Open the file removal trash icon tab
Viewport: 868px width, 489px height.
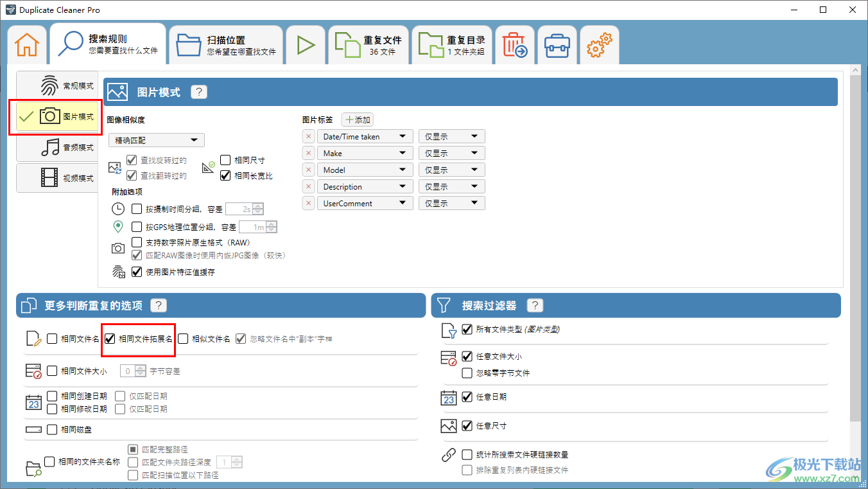pyautogui.click(x=515, y=45)
